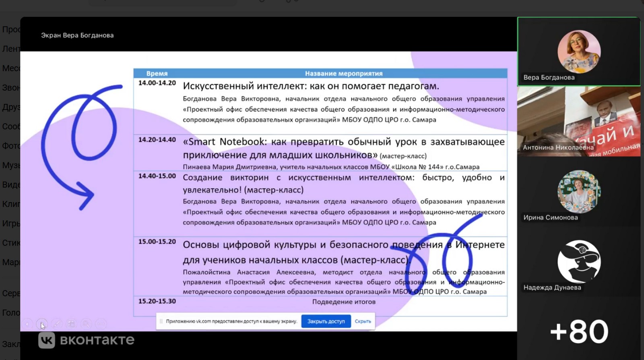Click the previous slide arrow icon
Viewport: 644px width, 360px height.
click(27, 324)
